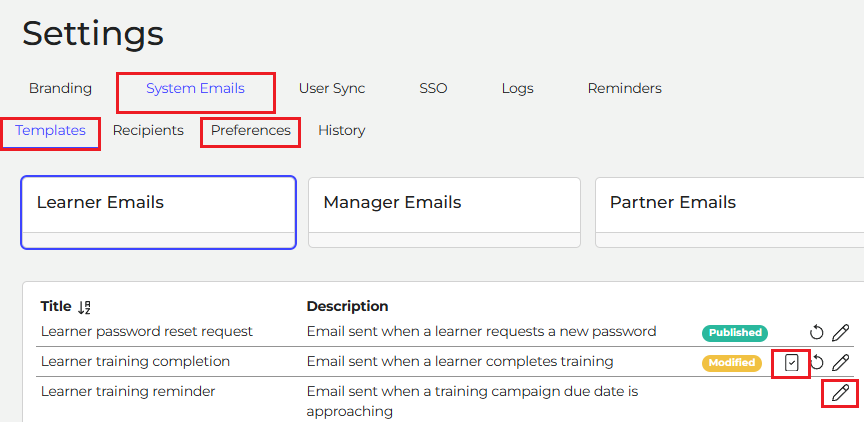Select the 'Learner training completion' title
Screen dimensions: 864x422
point(135,361)
